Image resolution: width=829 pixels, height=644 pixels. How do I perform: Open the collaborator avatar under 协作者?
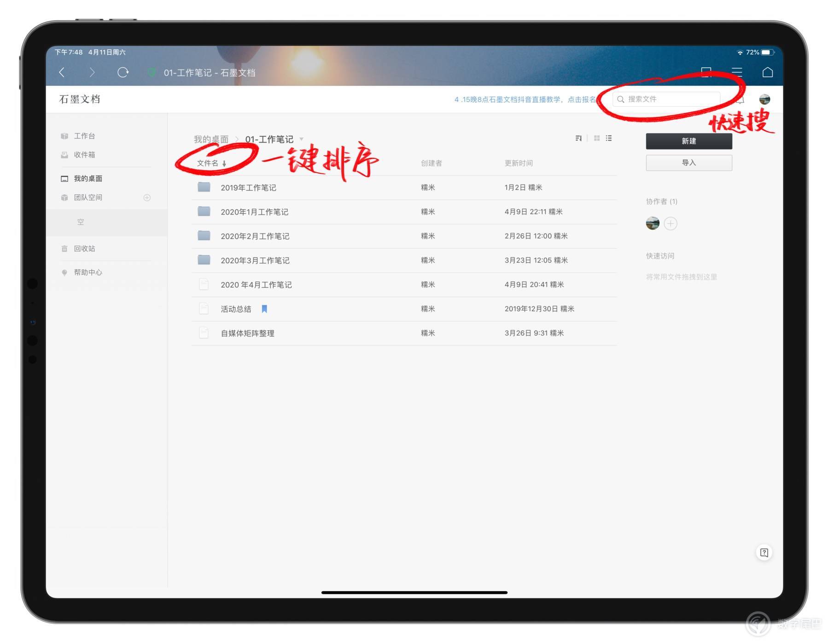[x=653, y=224]
